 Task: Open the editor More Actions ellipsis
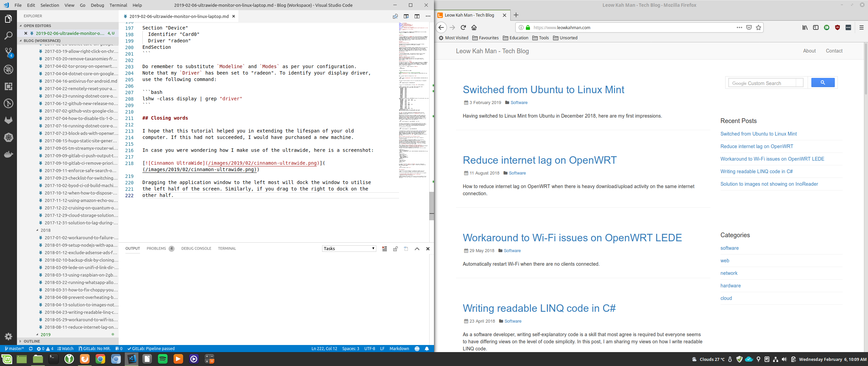pyautogui.click(x=428, y=16)
